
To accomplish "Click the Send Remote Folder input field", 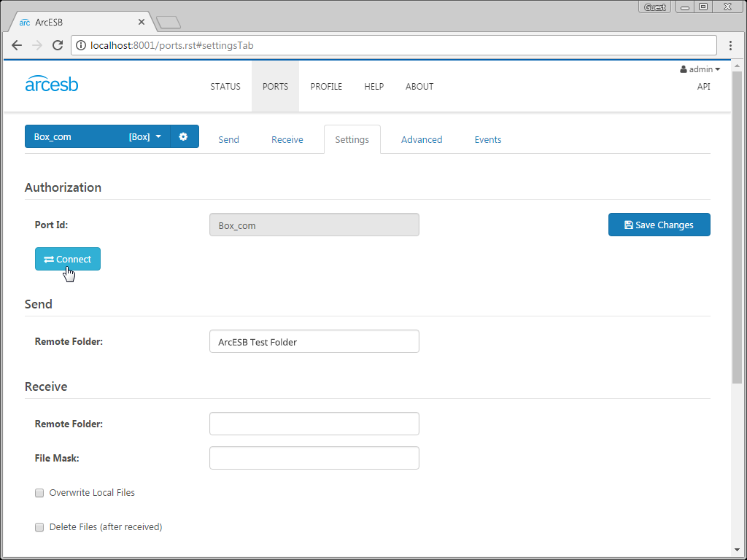I will click(x=314, y=341).
